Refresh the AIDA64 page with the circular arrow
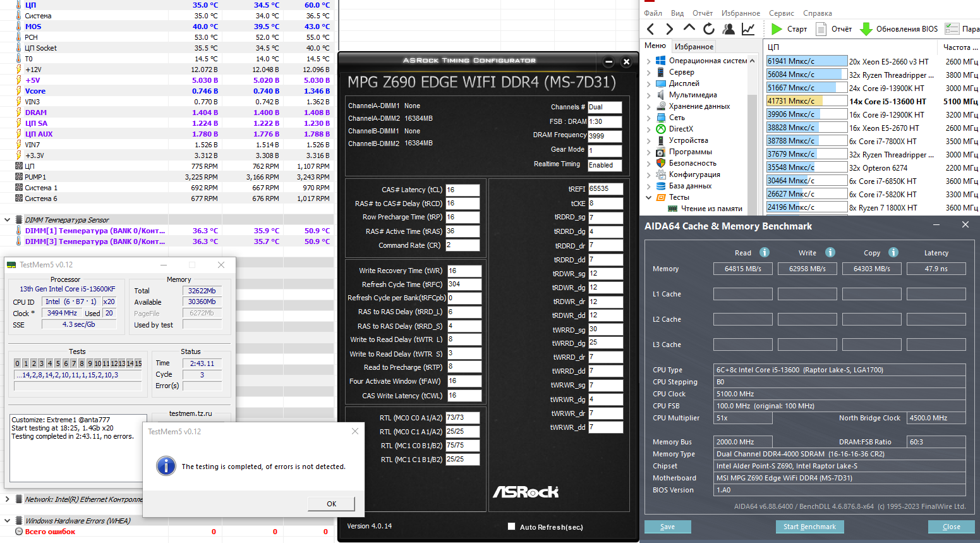980x543 pixels. point(709,29)
